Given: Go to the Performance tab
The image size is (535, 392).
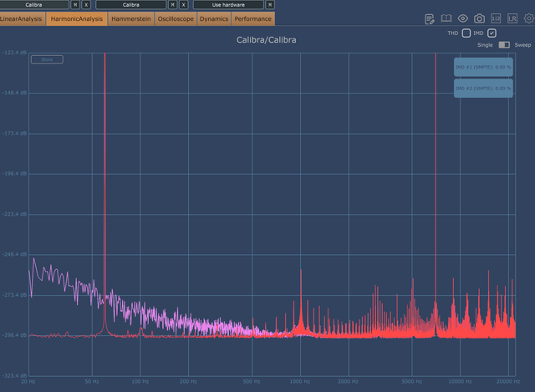Looking at the screenshot, I should 252,18.
